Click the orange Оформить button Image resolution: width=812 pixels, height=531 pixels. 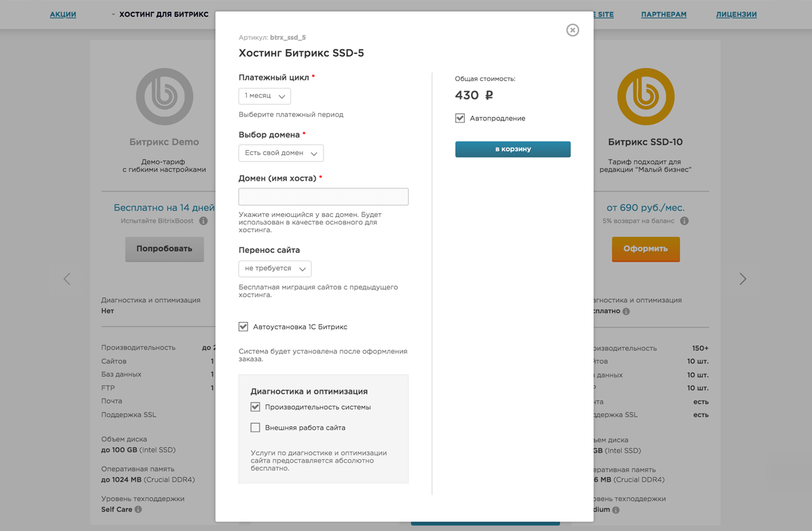point(646,249)
